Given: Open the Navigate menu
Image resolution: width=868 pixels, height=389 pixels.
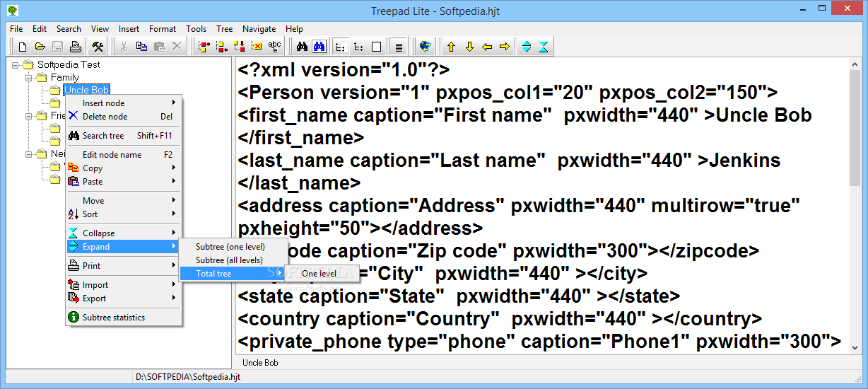Looking at the screenshot, I should point(259,29).
